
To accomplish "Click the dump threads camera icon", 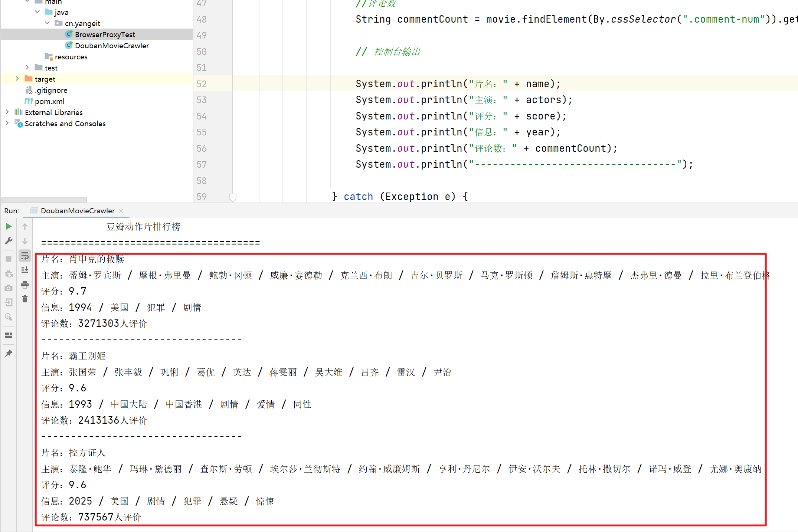I will [9, 288].
